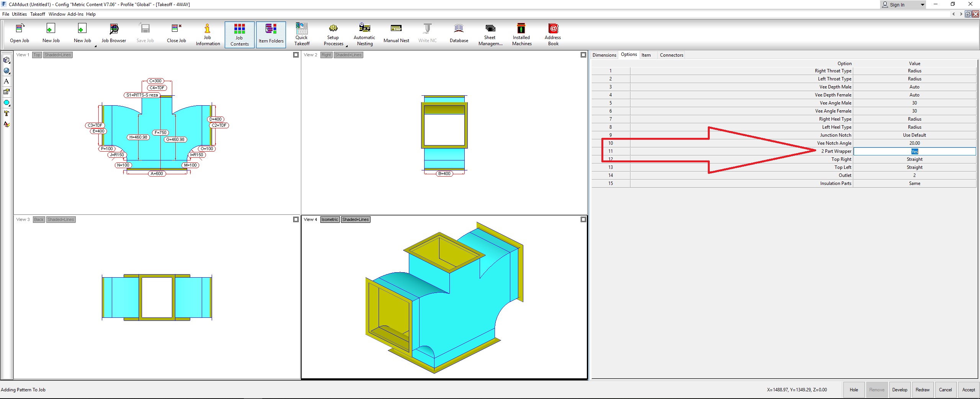Open the Job Browser
This screenshot has width=980, height=399.
click(113, 34)
